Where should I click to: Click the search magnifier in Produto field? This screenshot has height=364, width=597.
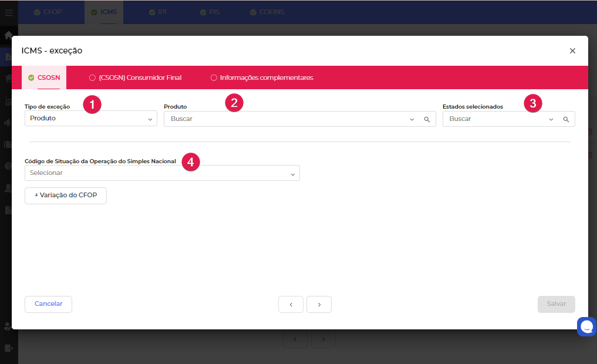pyautogui.click(x=427, y=119)
